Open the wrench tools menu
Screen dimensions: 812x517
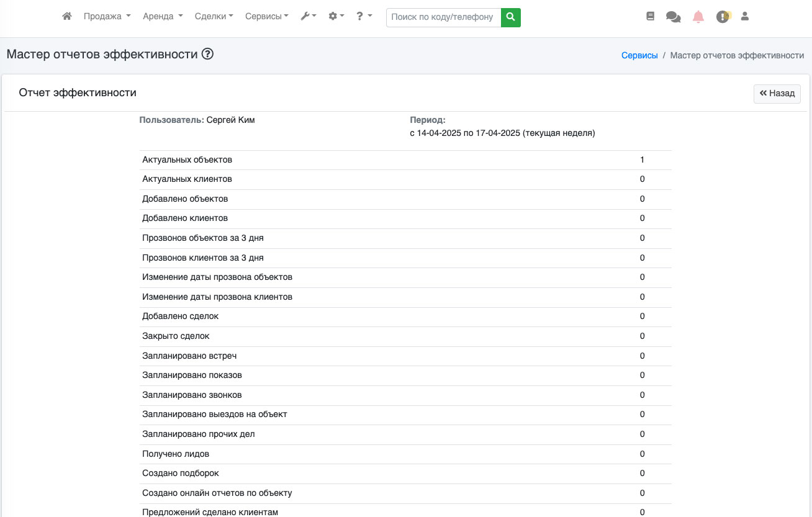(308, 17)
